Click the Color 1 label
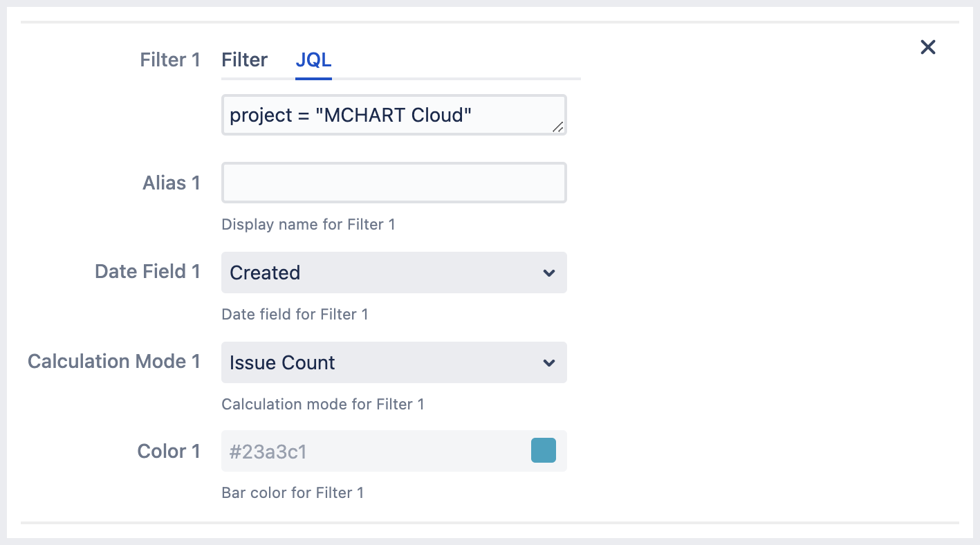The height and width of the screenshot is (545, 980). pyautogui.click(x=169, y=452)
